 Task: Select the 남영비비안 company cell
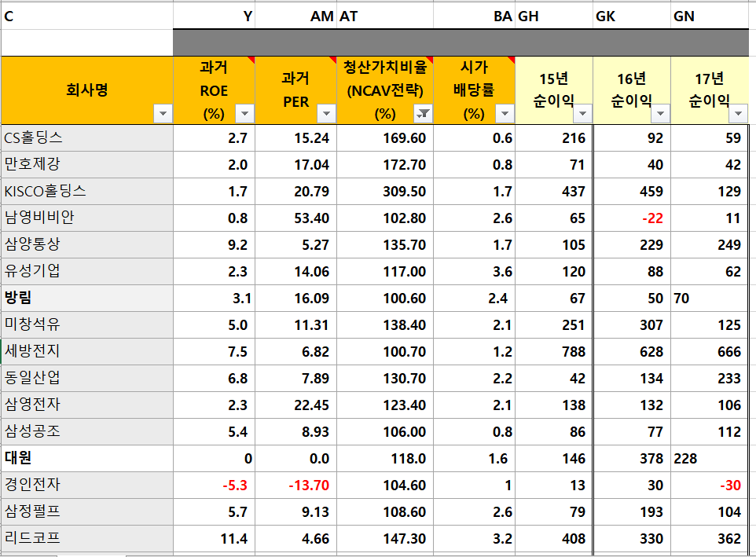[x=87, y=218]
